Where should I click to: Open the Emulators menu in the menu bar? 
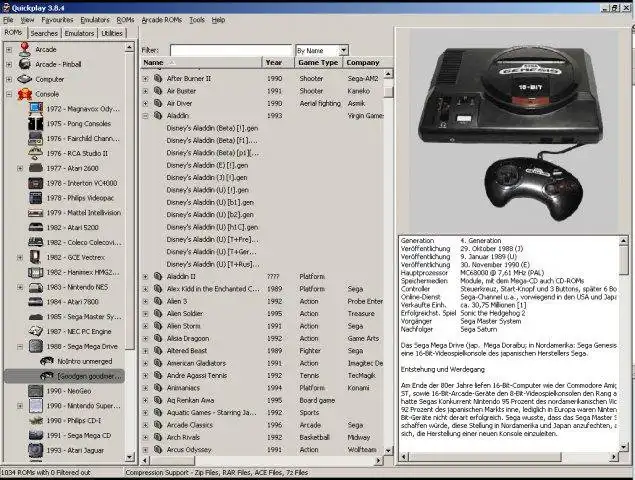(95, 20)
